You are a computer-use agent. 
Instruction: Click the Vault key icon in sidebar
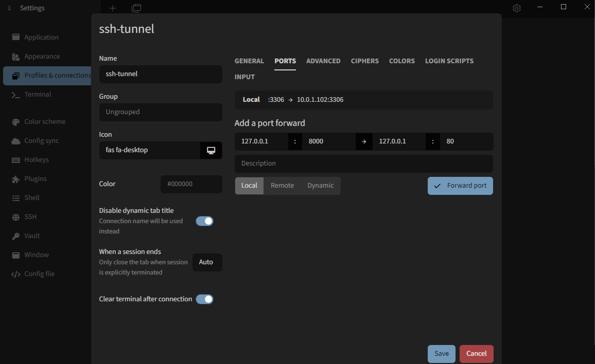click(15, 236)
